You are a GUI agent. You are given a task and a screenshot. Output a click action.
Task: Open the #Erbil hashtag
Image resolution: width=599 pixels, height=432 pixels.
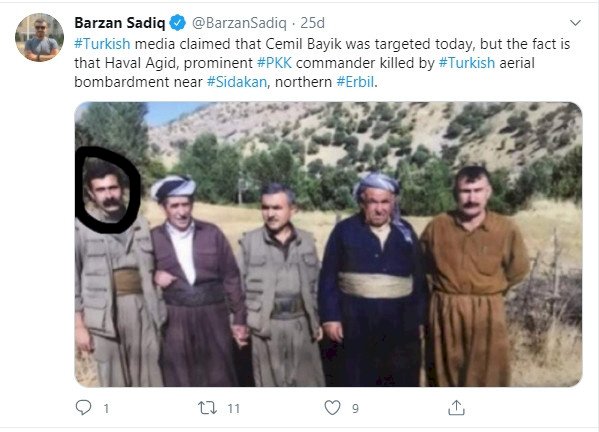point(355,82)
